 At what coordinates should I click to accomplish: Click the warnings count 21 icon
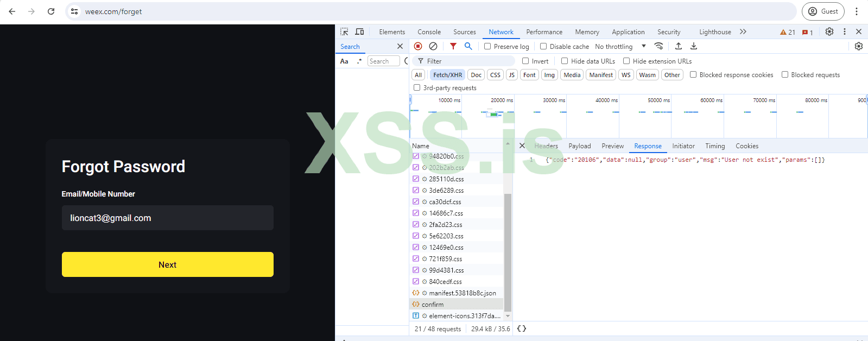(x=788, y=32)
